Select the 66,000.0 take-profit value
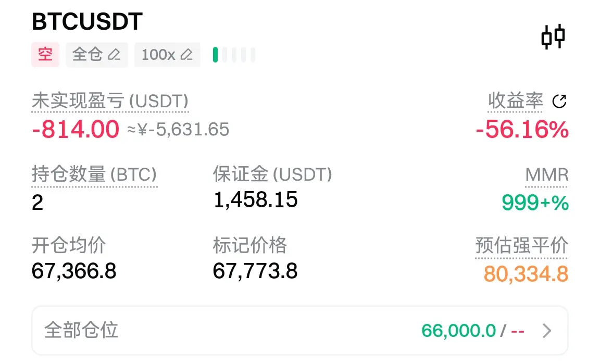 [458, 331]
